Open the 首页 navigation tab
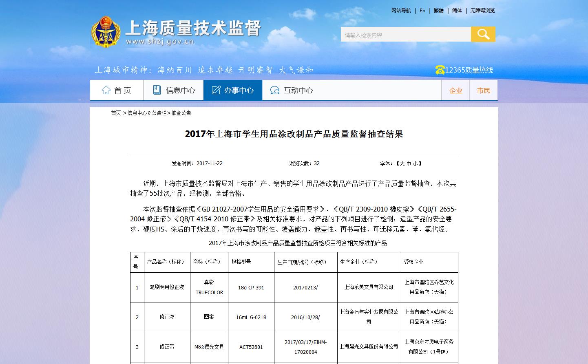This screenshot has height=364, width=588. coord(117,90)
